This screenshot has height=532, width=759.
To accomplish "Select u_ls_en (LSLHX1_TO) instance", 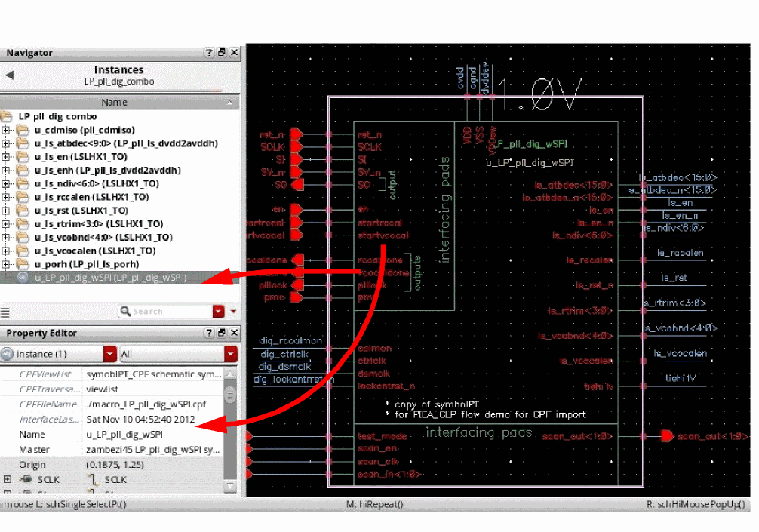I will coord(81,157).
